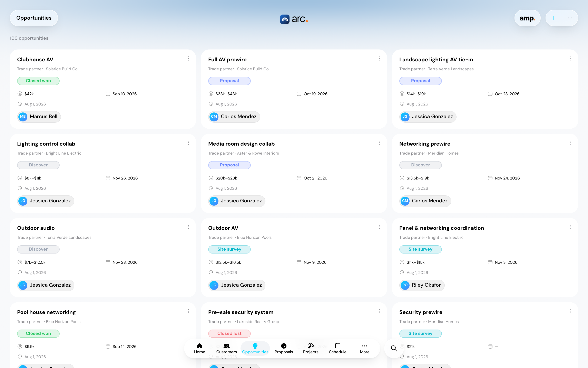Click the $33k–$43k value on Full AV prewire
Image resolution: width=588 pixels, height=368 pixels.
[226, 94]
